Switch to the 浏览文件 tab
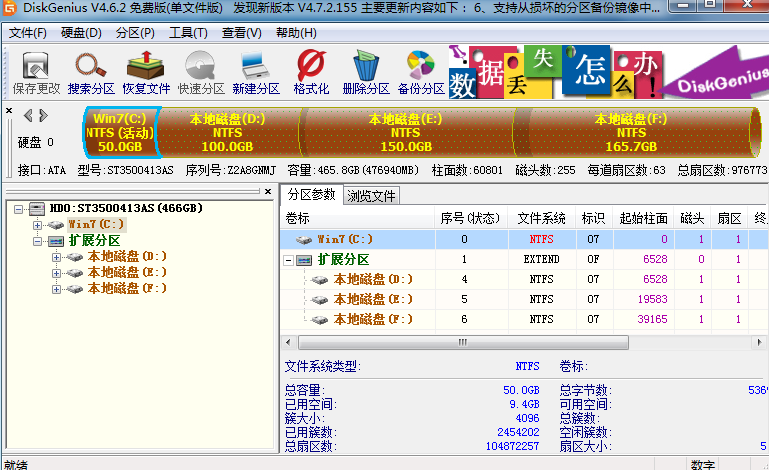The height and width of the screenshot is (470, 769). [371, 196]
